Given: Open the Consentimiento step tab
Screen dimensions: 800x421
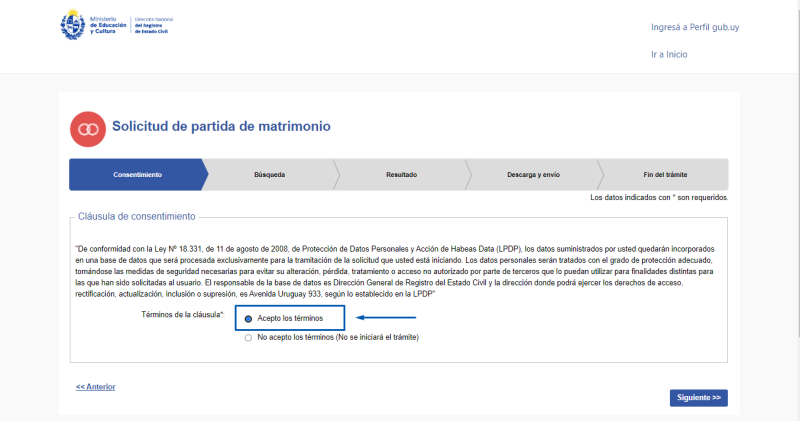Looking at the screenshot, I should 137,175.
